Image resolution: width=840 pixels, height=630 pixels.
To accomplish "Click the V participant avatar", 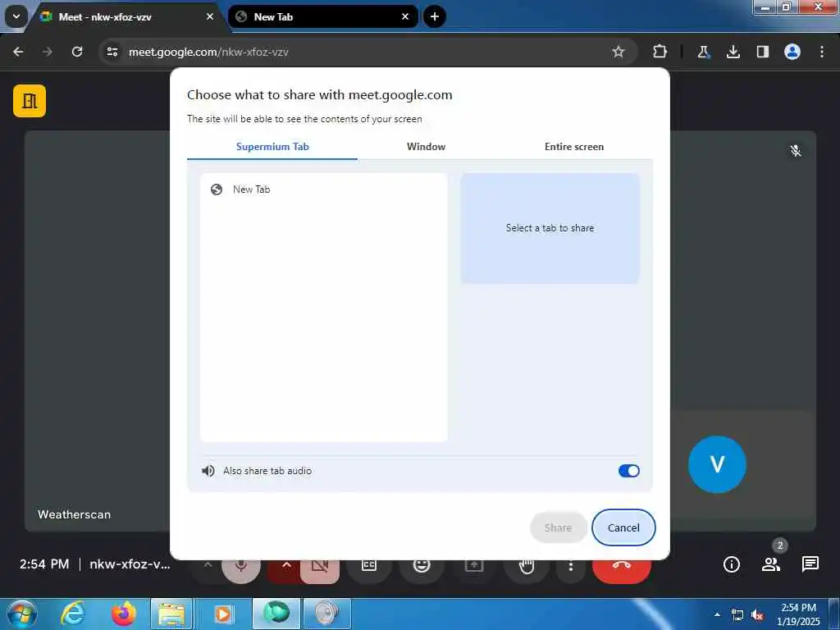I will tap(717, 464).
